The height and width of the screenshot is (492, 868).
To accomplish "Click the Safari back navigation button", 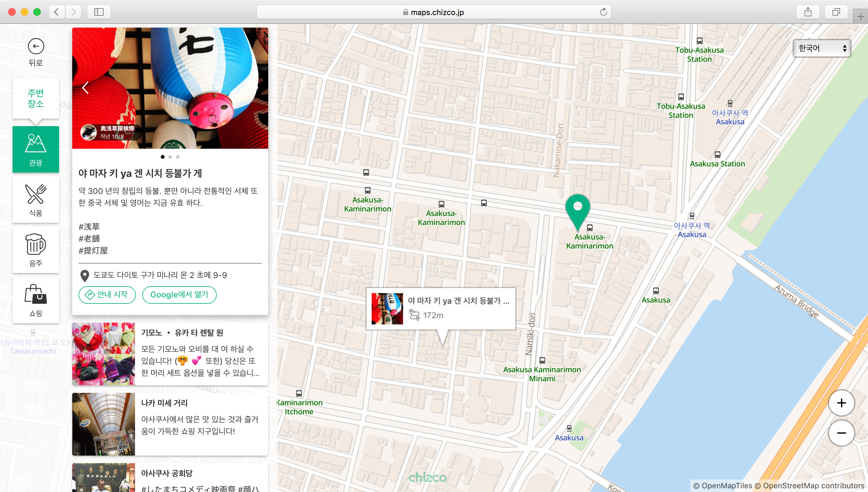I will point(57,12).
